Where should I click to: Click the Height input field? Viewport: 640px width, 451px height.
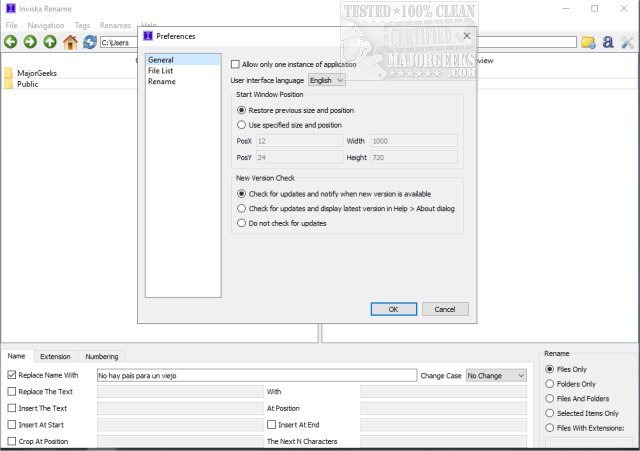(414, 157)
